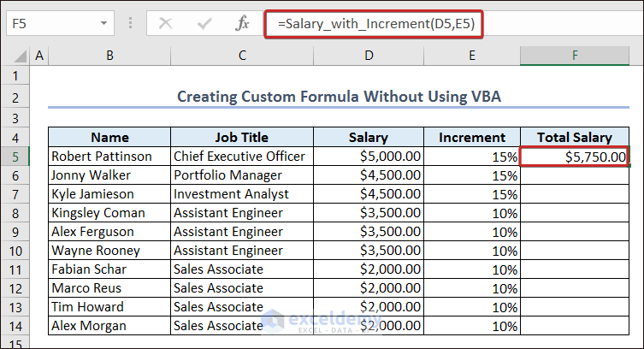This screenshot has width=644, height=349.
Task: Select row 10 header
Action: tap(15, 251)
